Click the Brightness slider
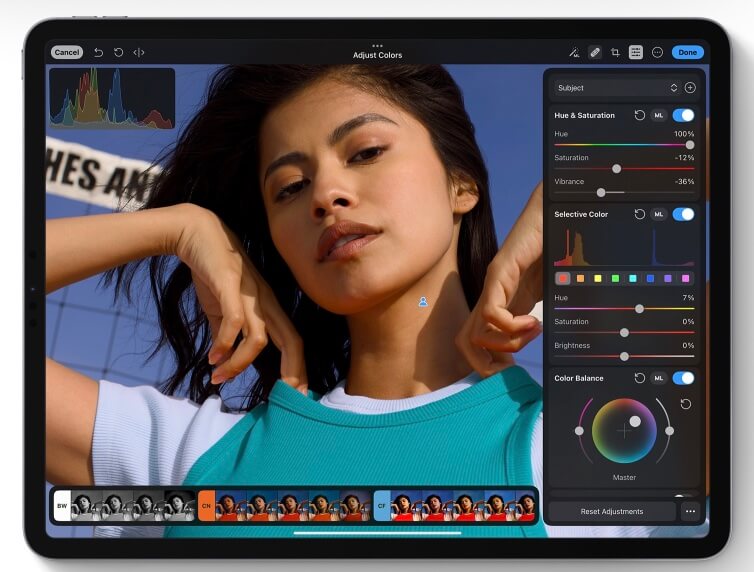The width and height of the screenshot is (754, 572). 624,356
